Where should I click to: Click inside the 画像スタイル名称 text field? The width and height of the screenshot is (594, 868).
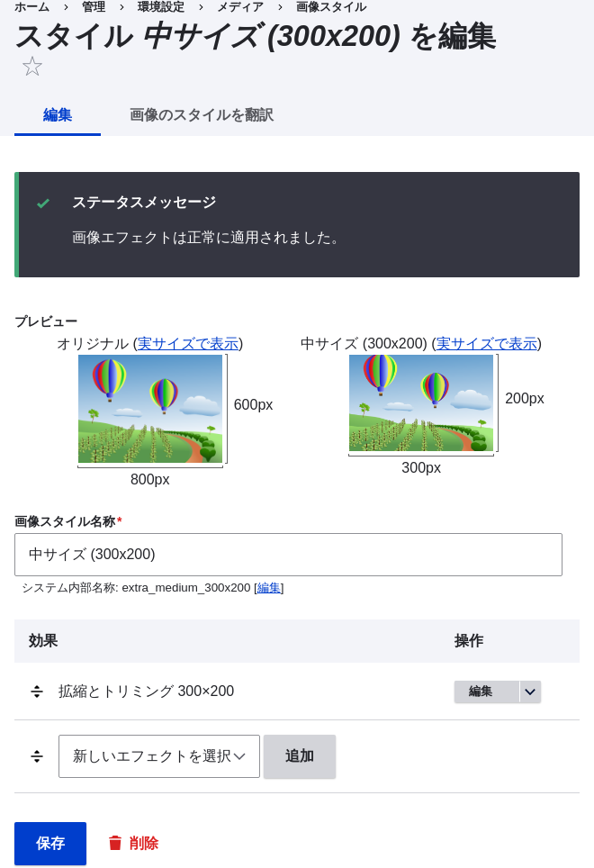(288, 554)
